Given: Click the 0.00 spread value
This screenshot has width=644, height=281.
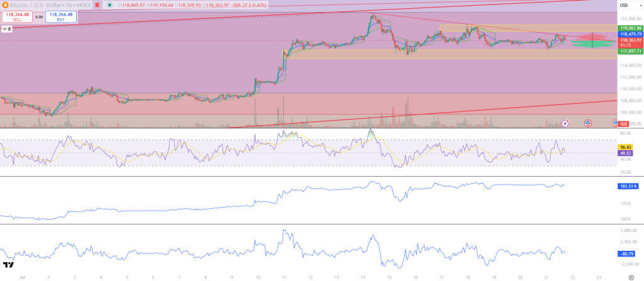Looking at the screenshot, I should click(x=39, y=17).
